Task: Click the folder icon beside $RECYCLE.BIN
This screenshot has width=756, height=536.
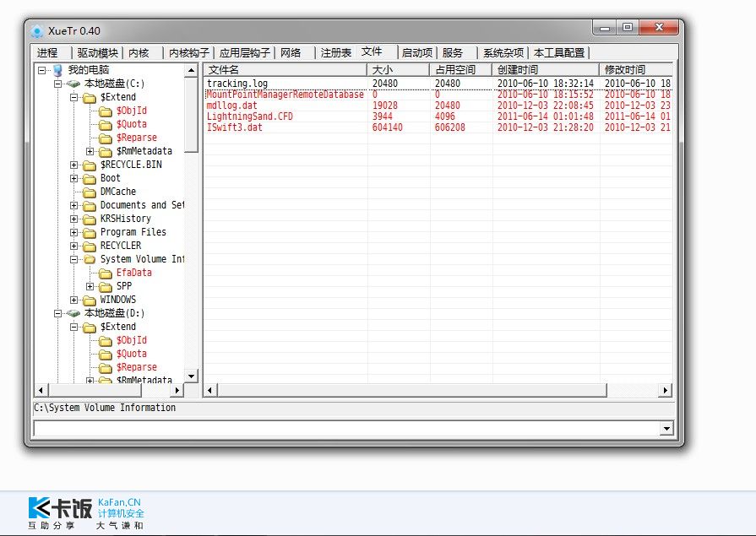Action: tap(90, 165)
